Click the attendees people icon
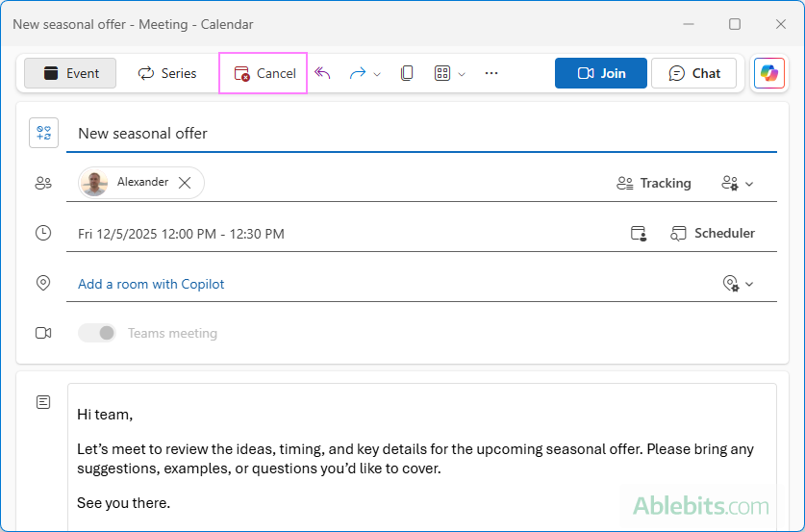805x532 pixels. coord(43,183)
